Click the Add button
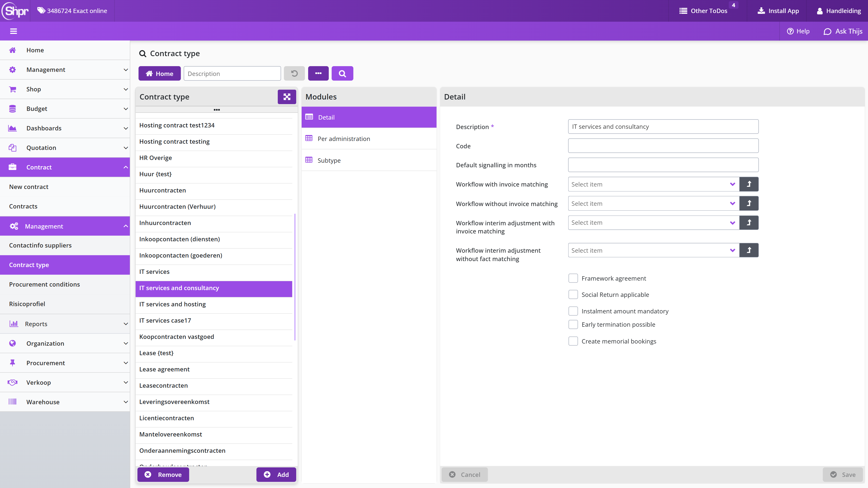The width and height of the screenshot is (868, 488). (276, 474)
